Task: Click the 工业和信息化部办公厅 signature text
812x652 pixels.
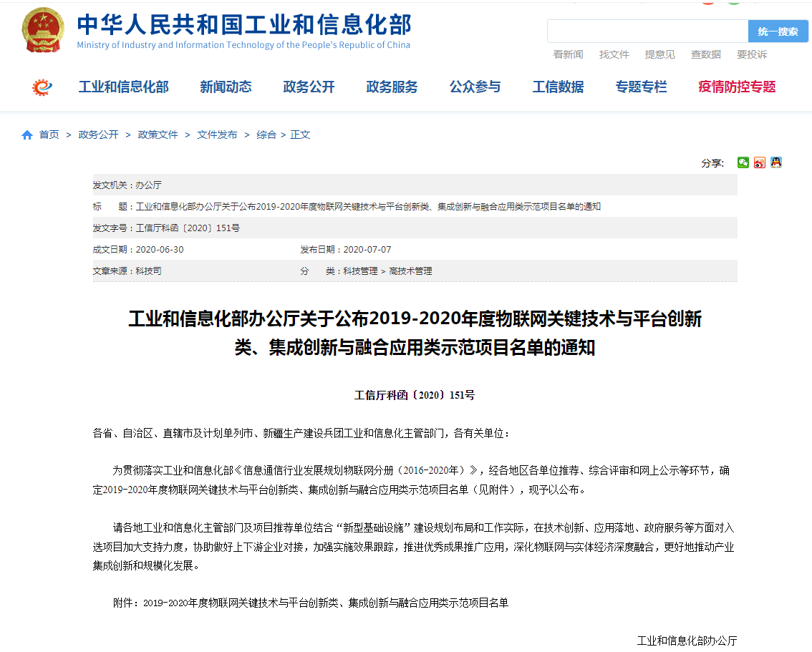Action: [x=687, y=641]
